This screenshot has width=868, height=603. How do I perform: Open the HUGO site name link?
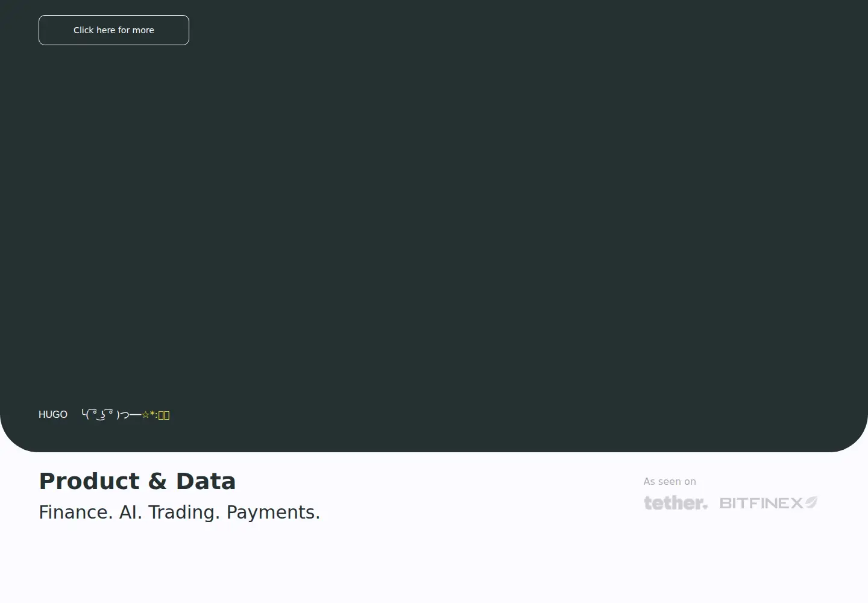pyautogui.click(x=53, y=414)
